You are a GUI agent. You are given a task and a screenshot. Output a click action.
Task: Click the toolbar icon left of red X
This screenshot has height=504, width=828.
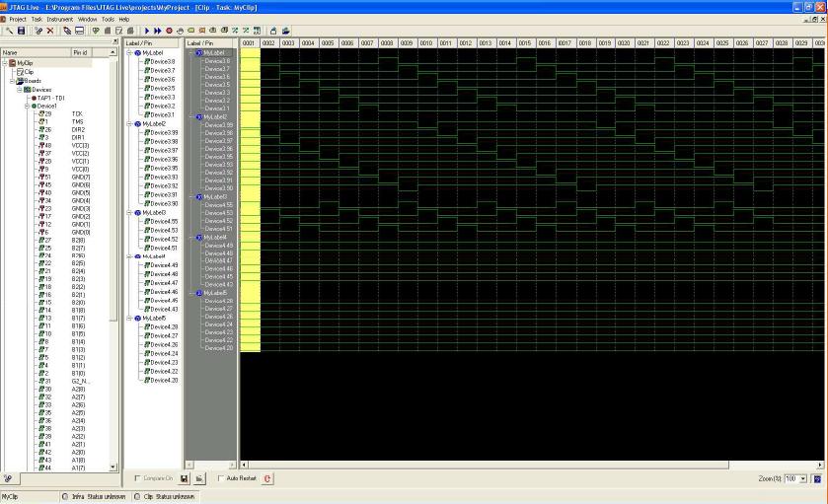click(x=38, y=32)
